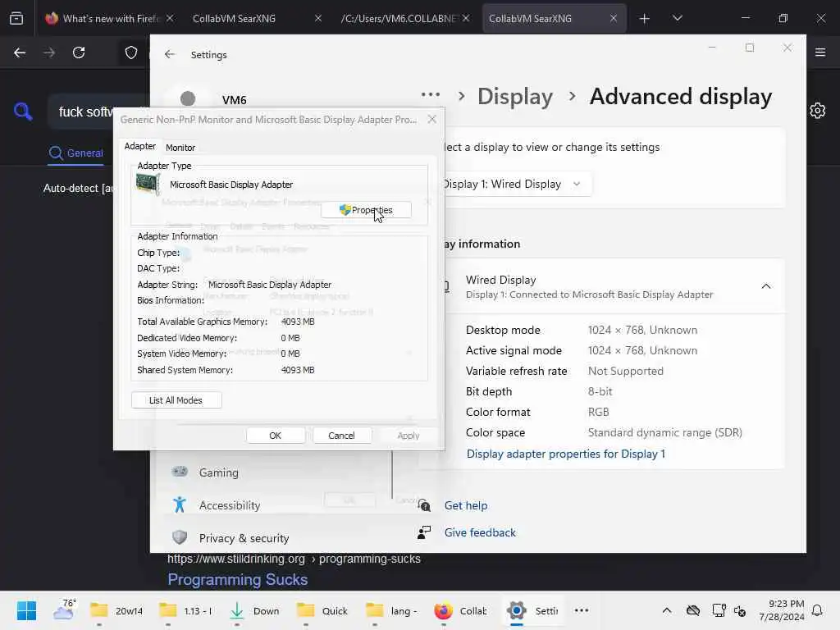Screen dimensions: 840x630
Task: Switch to the second CollabVM SearXNG tab
Action: click(554, 18)
